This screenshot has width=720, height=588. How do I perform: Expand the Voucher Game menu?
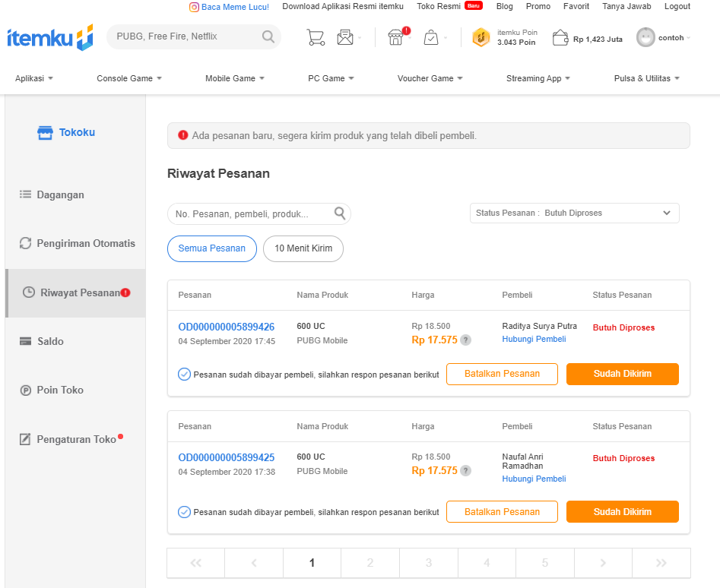(x=430, y=78)
